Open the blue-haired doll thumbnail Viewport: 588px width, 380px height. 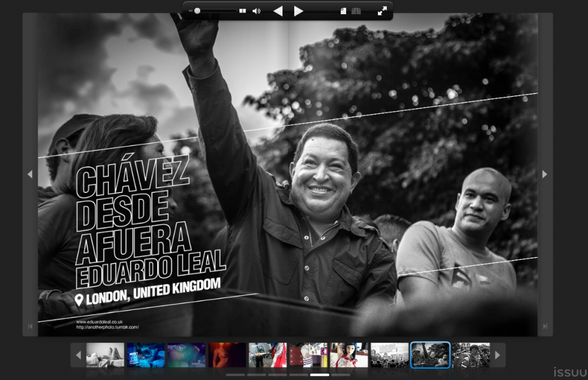point(349,355)
